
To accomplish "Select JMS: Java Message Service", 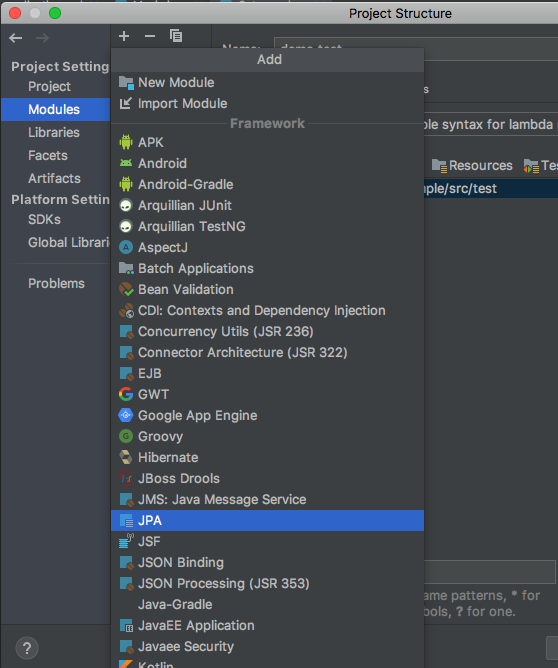I will pyautogui.click(x=267, y=499).
